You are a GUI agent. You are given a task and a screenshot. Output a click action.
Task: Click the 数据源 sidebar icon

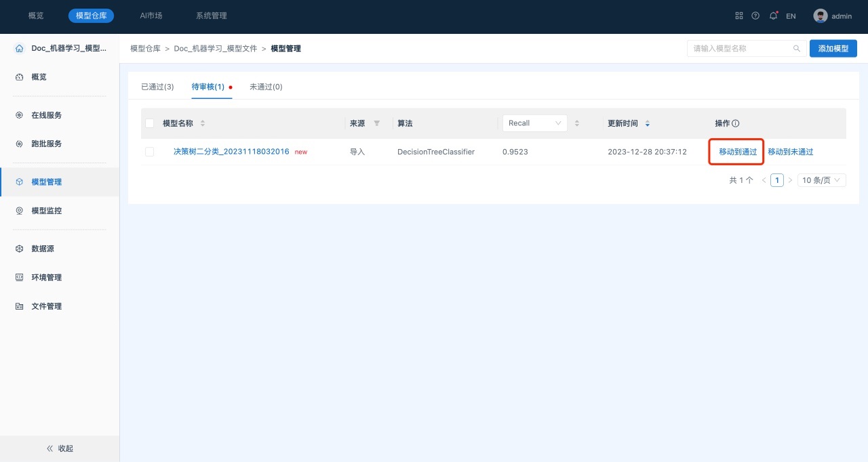(x=19, y=249)
